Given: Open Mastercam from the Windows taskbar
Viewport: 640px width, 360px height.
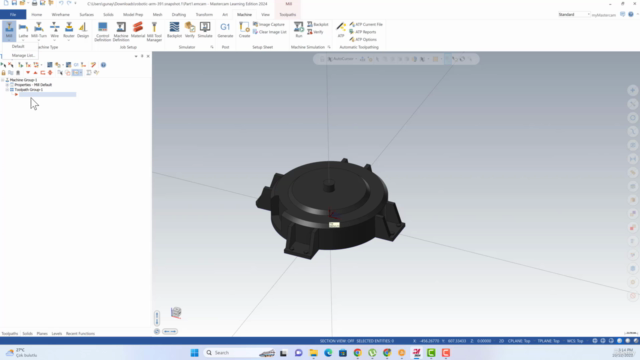Looking at the screenshot, I should tap(416, 353).
